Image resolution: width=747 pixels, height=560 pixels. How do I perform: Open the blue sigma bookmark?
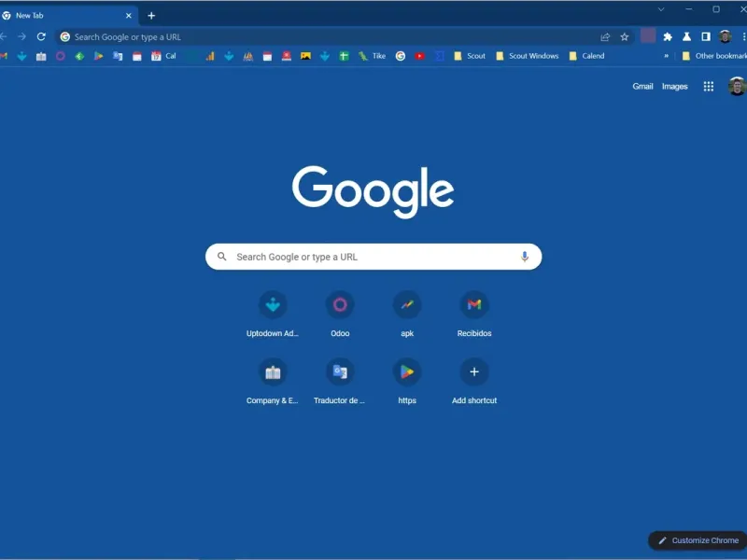click(439, 56)
